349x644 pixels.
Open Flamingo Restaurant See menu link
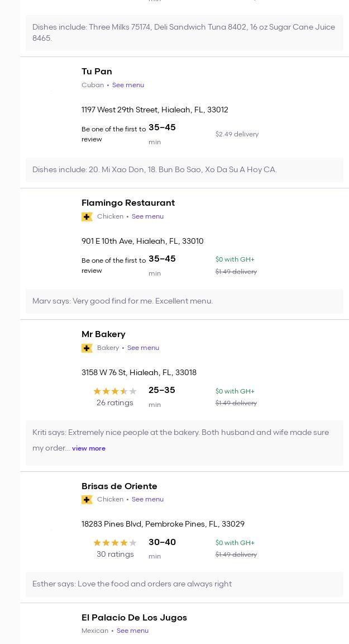(x=147, y=216)
